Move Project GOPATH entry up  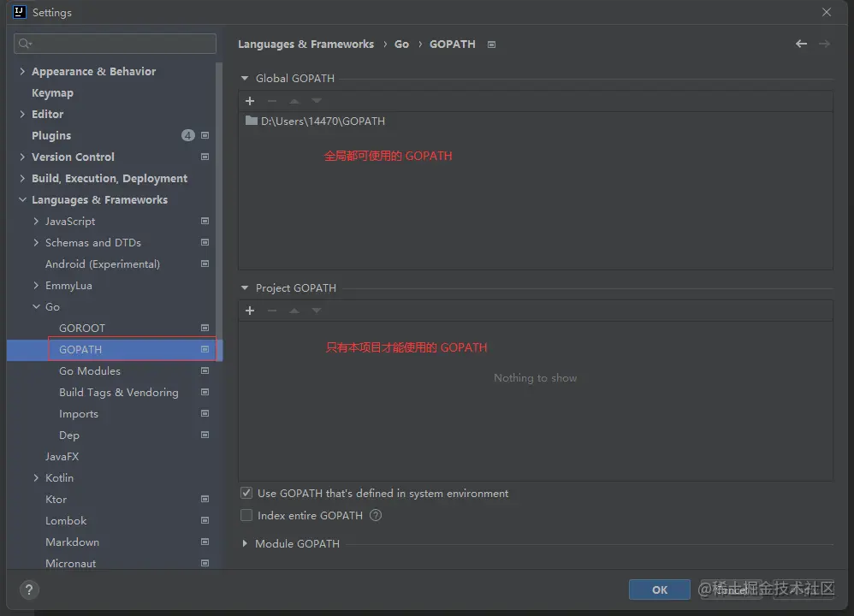[294, 311]
